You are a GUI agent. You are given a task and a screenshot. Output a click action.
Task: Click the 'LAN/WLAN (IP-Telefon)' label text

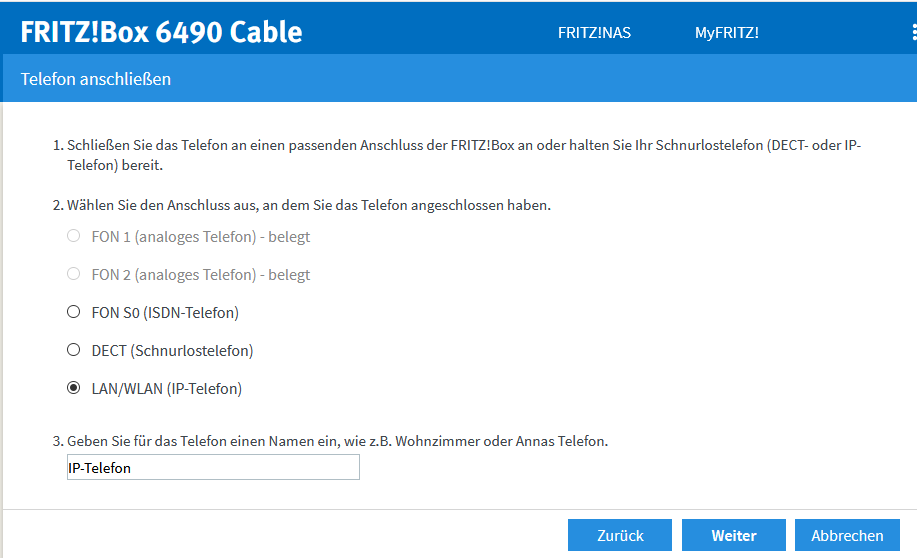coord(166,389)
